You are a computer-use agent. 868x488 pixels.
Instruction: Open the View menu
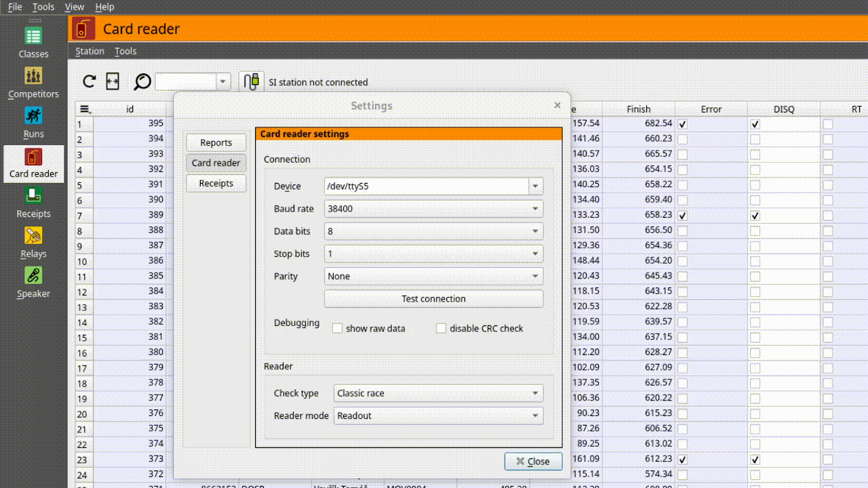tap(75, 7)
